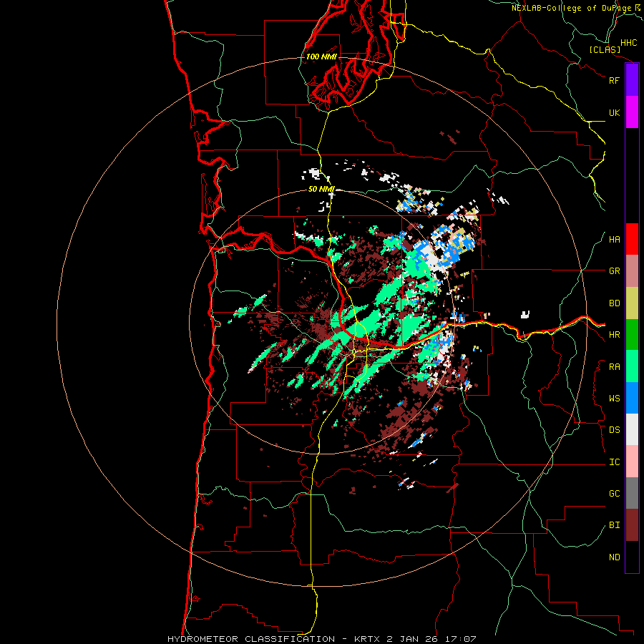Click the UK magenta legend swatch
This screenshot has height=644, width=644.
coord(632,112)
